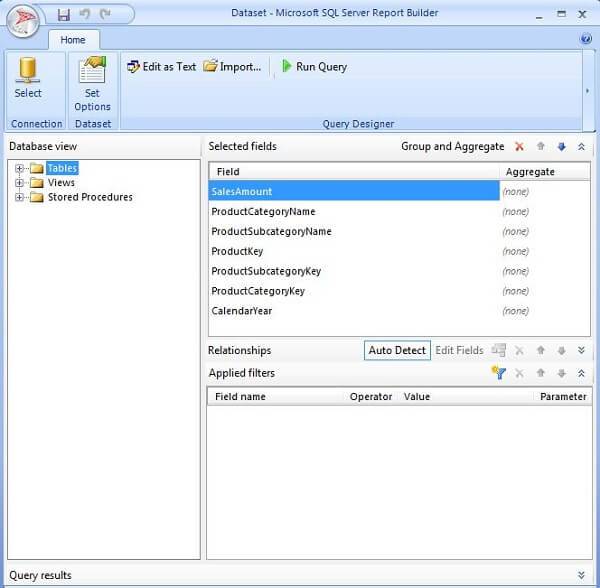Expand the ribbon overflow arrow

pos(587,91)
